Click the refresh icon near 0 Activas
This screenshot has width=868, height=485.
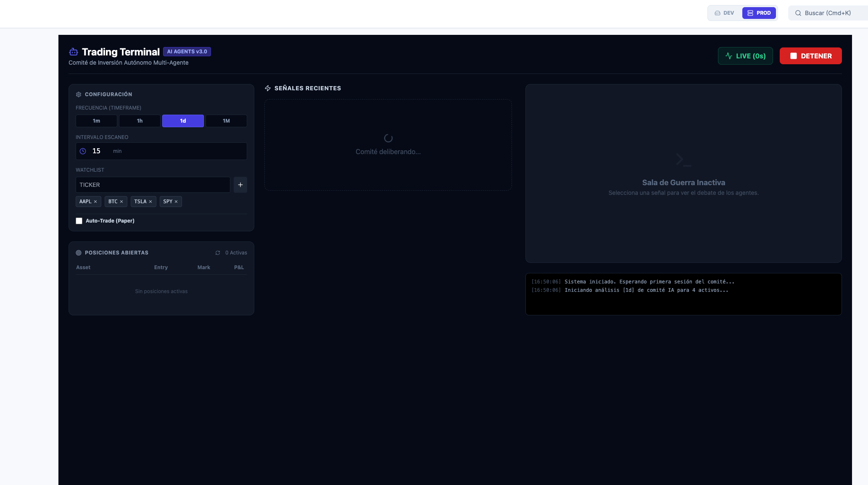218,252
